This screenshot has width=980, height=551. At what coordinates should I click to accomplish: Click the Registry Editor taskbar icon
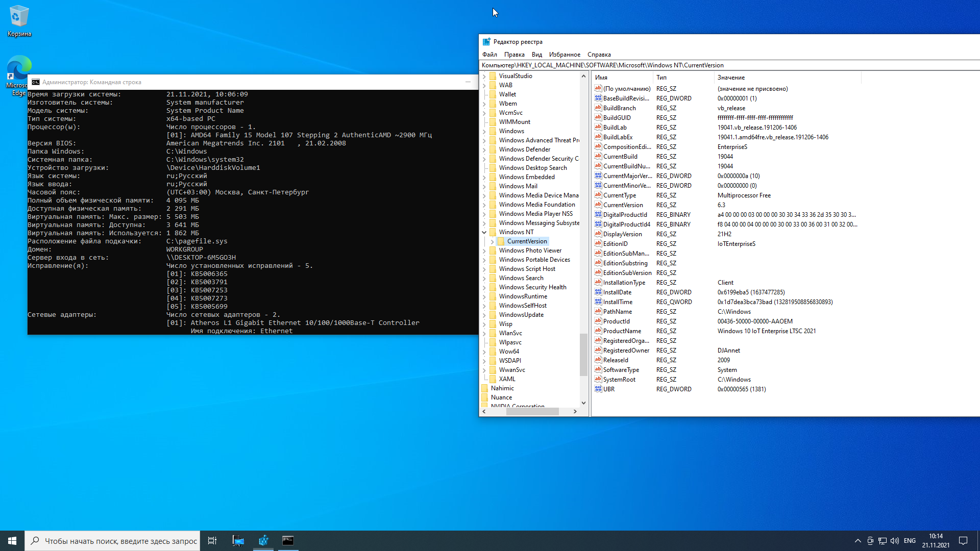pyautogui.click(x=263, y=541)
